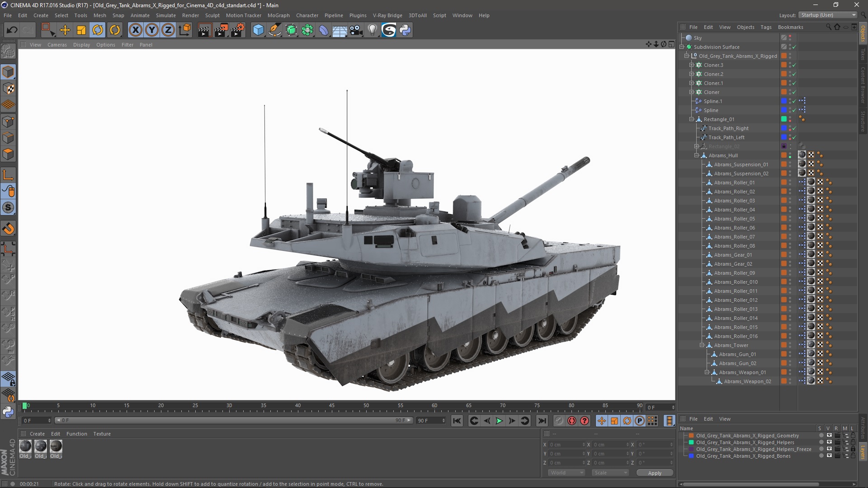The height and width of the screenshot is (488, 868).
Task: Select the Scale tool icon
Action: tap(81, 30)
